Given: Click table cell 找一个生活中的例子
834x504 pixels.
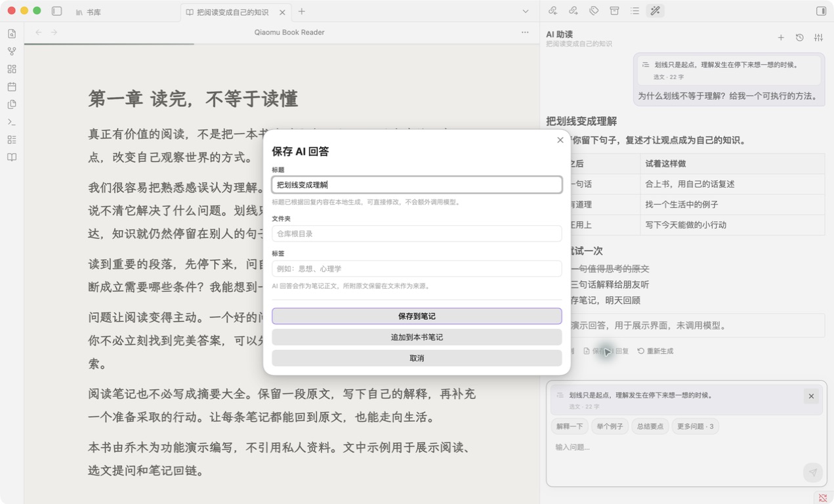Looking at the screenshot, I should pyautogui.click(x=732, y=205).
